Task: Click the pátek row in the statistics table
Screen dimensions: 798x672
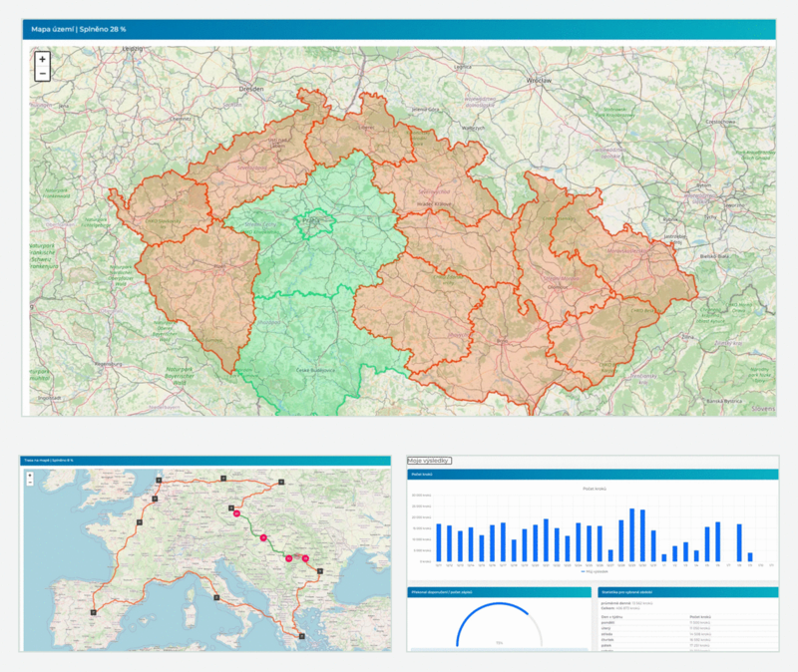Action: 689,645
